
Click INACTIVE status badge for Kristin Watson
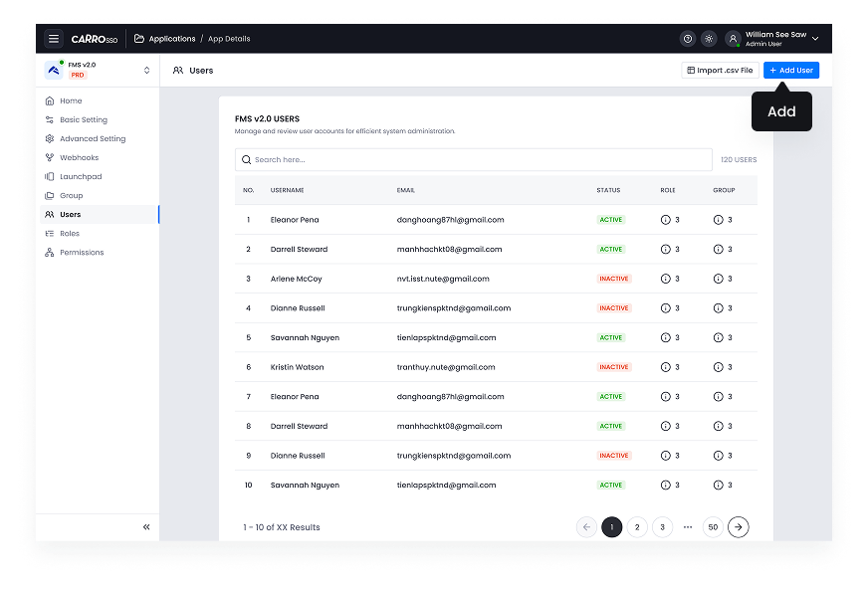pyautogui.click(x=613, y=367)
